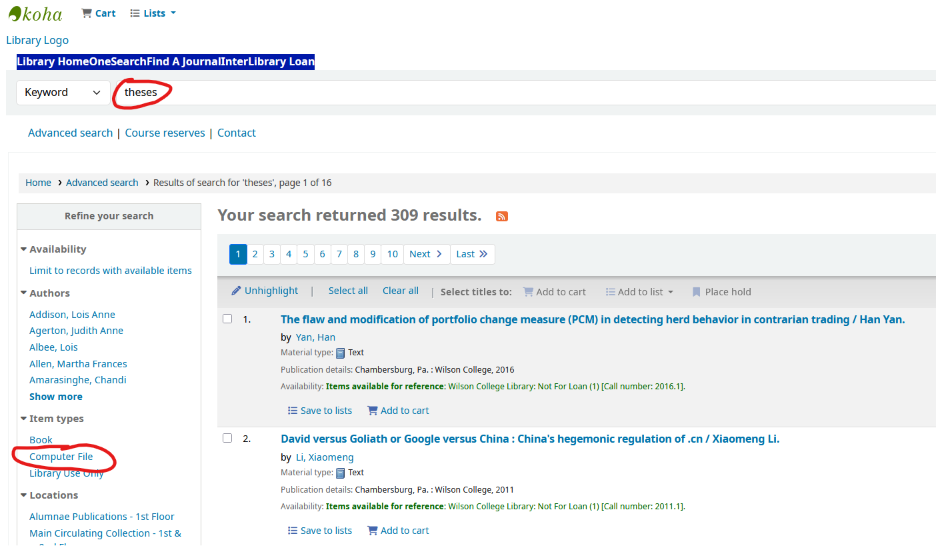Open the Contact link

click(236, 133)
